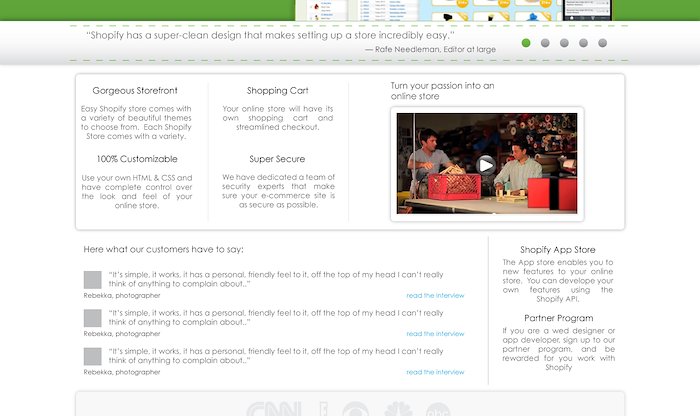Open read the interview link of second testimonial
The height and width of the screenshot is (416, 700).
click(x=435, y=334)
